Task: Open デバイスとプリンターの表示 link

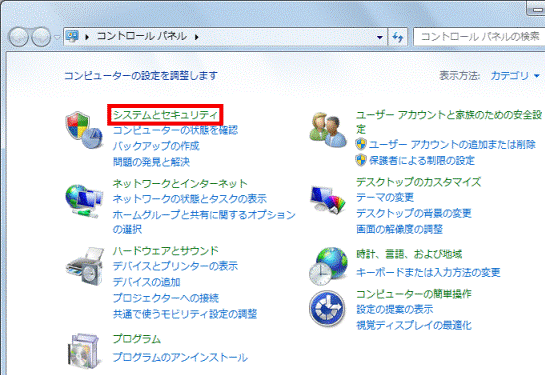Action: pos(176,266)
